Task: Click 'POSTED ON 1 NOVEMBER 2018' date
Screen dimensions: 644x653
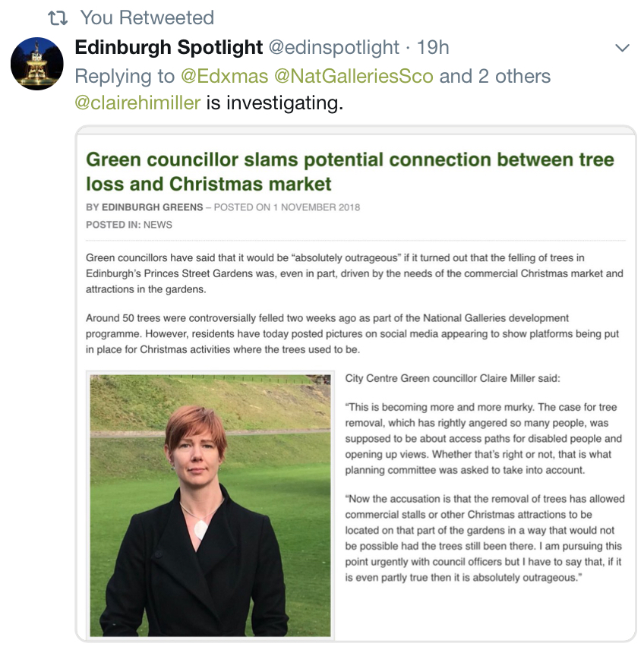Action: click(287, 207)
